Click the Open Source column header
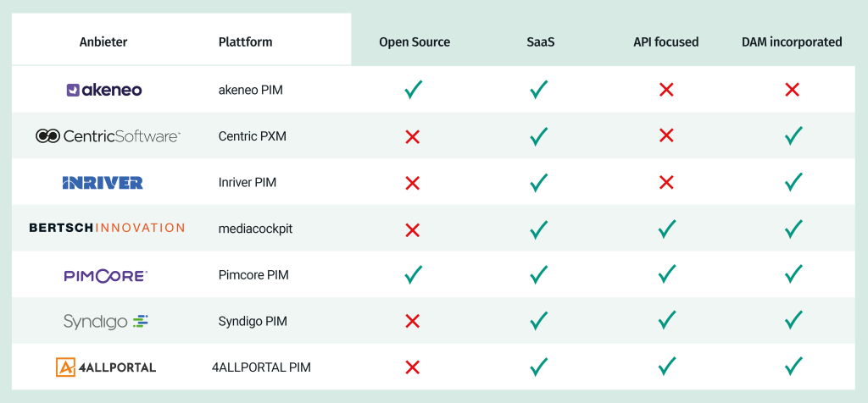The image size is (868, 403). click(x=415, y=42)
